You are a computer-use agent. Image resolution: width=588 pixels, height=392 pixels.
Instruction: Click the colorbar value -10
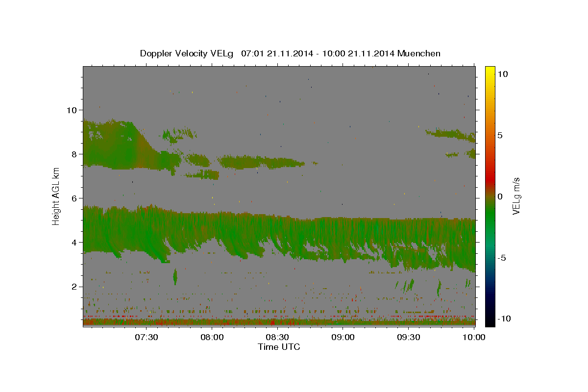point(505,319)
